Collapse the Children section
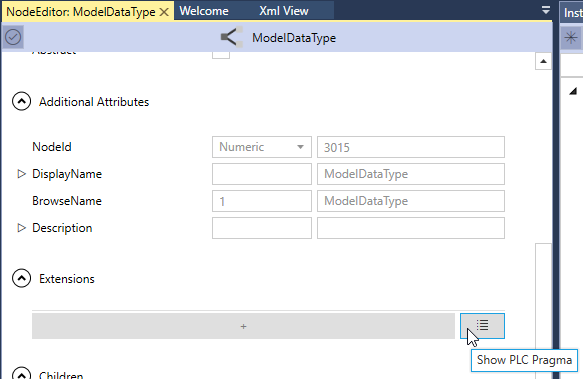 point(22,374)
